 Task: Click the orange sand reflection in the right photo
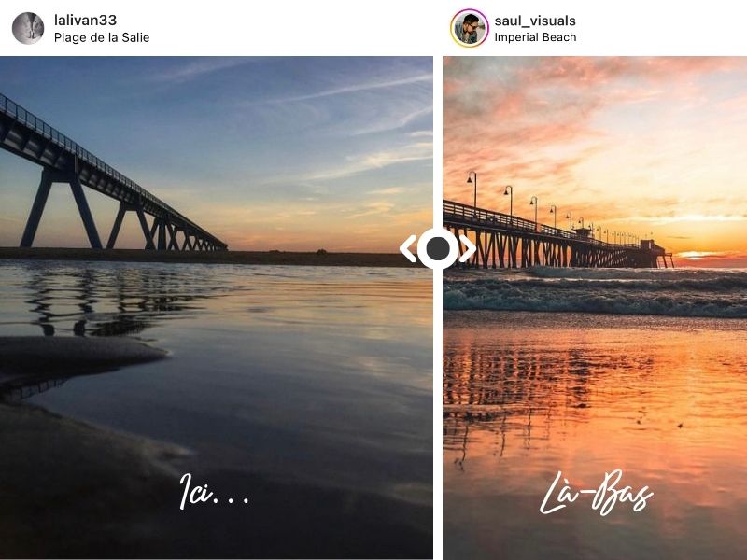(x=598, y=392)
